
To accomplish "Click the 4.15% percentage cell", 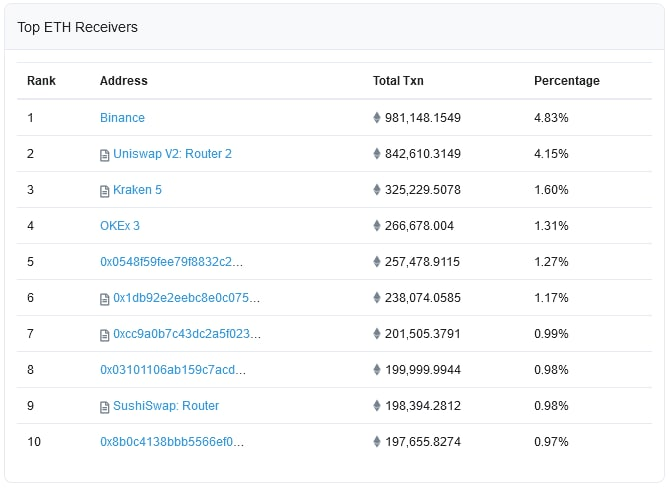I will [551, 154].
